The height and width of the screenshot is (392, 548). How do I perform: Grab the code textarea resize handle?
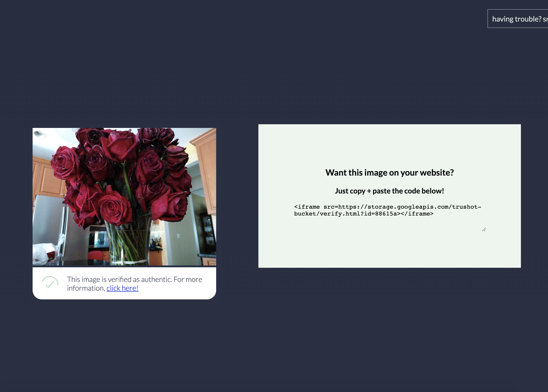coord(484,229)
